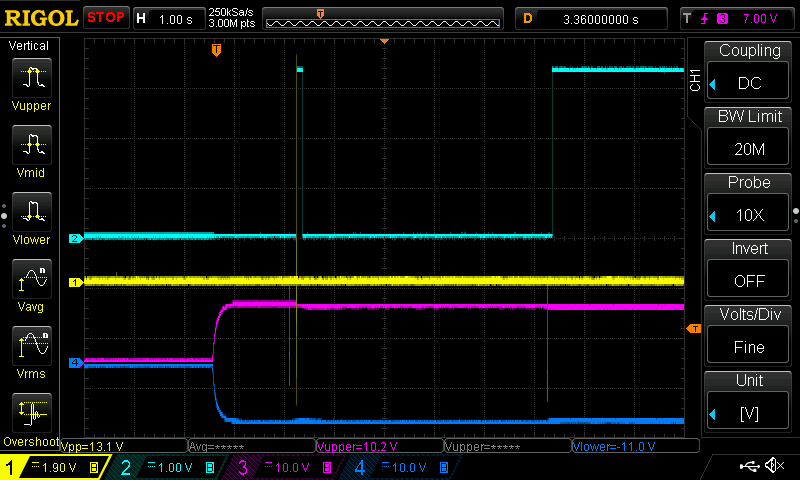Click the left measurement menu page dots
This screenshot has height=480, width=800.
coord(4,216)
